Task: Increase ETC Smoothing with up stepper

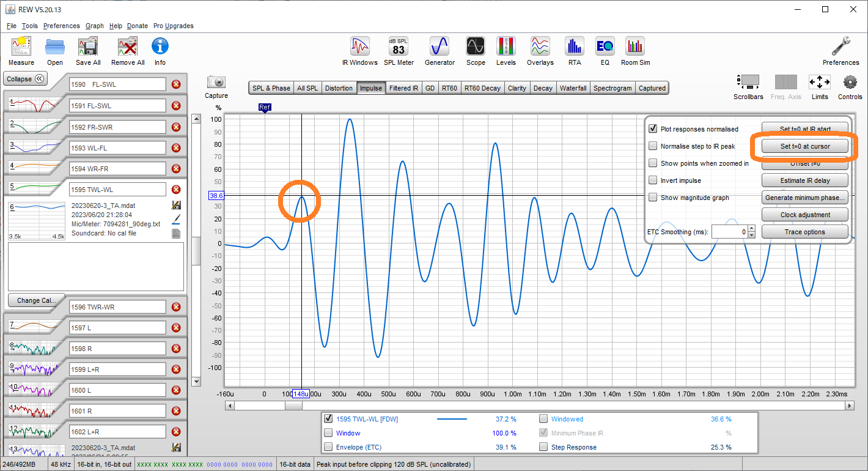Action: [x=752, y=229]
